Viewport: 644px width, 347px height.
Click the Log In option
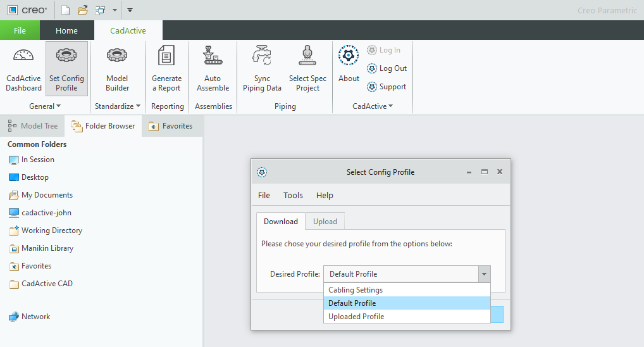pos(383,50)
